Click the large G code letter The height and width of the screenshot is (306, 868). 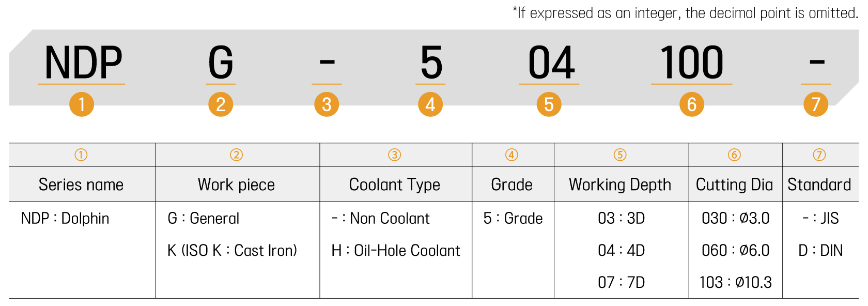221,63
